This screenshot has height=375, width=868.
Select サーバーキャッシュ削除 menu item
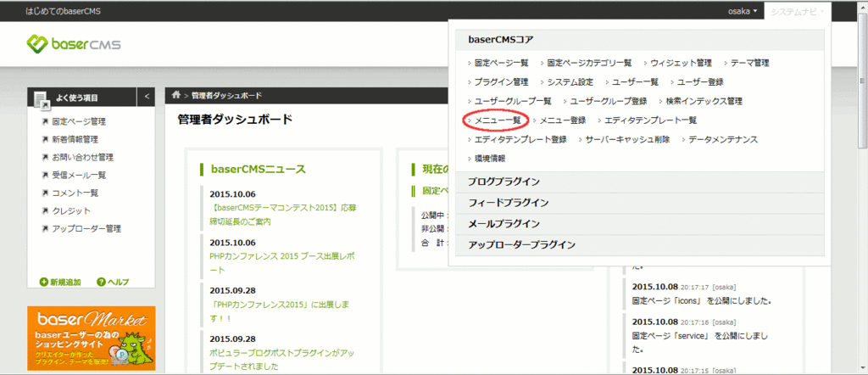coord(628,140)
